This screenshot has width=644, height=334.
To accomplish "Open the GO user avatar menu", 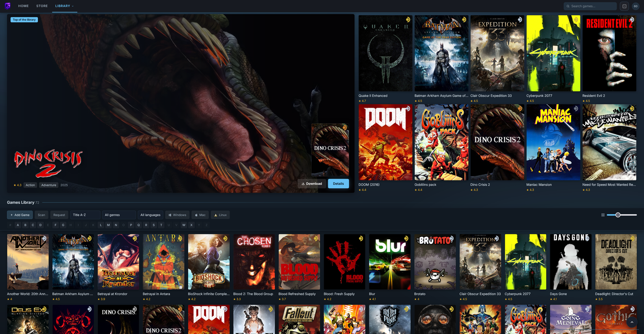I will tap(636, 6).
